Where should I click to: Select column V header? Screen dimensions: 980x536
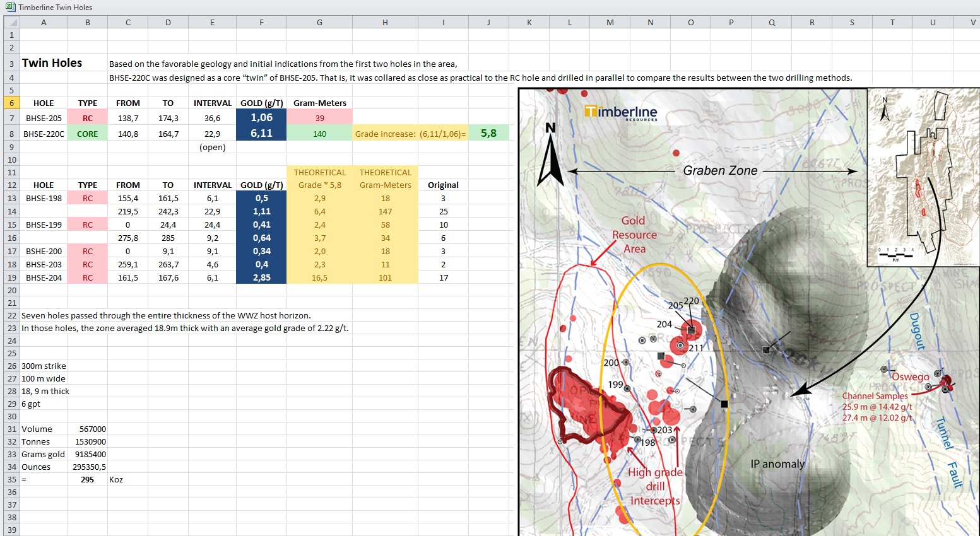972,22
